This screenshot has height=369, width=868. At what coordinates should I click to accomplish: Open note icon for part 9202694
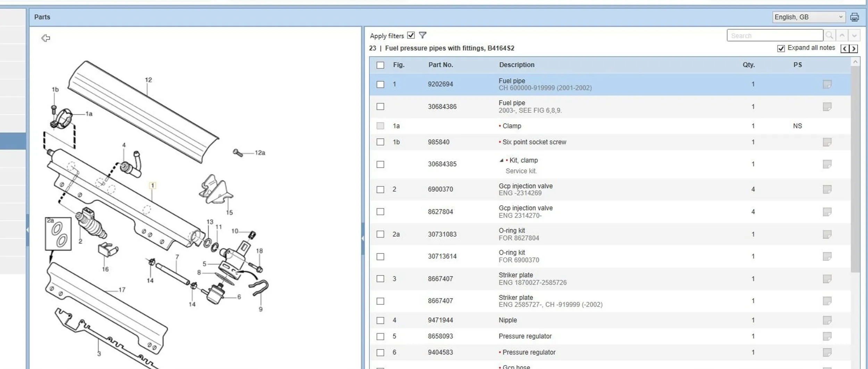pyautogui.click(x=827, y=84)
